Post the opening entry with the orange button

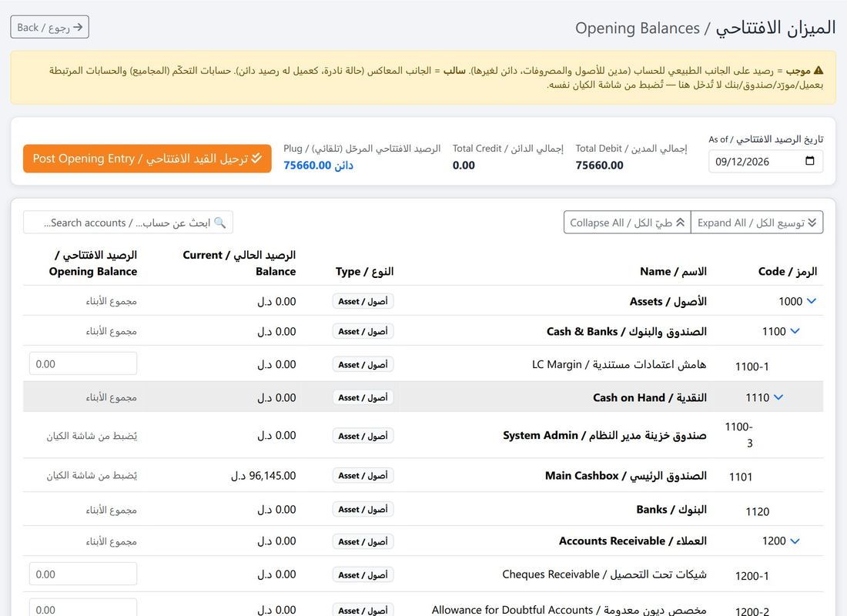click(x=147, y=159)
